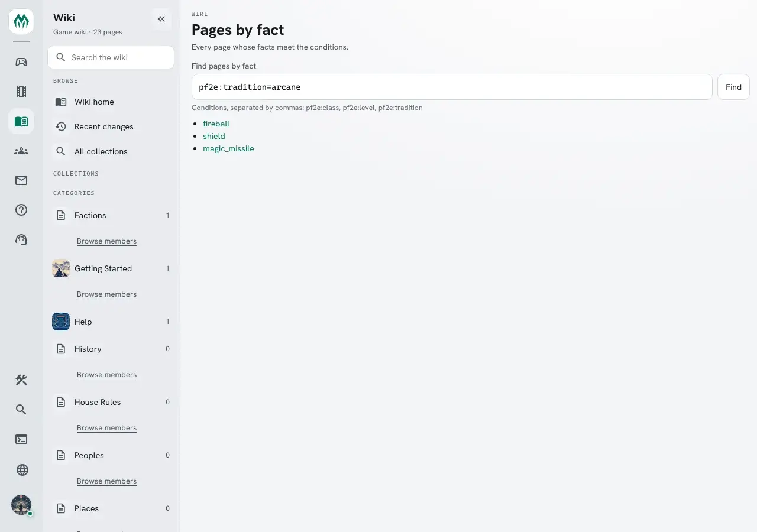Open the House Rules category
The height and width of the screenshot is (532, 757).
click(x=111, y=402)
